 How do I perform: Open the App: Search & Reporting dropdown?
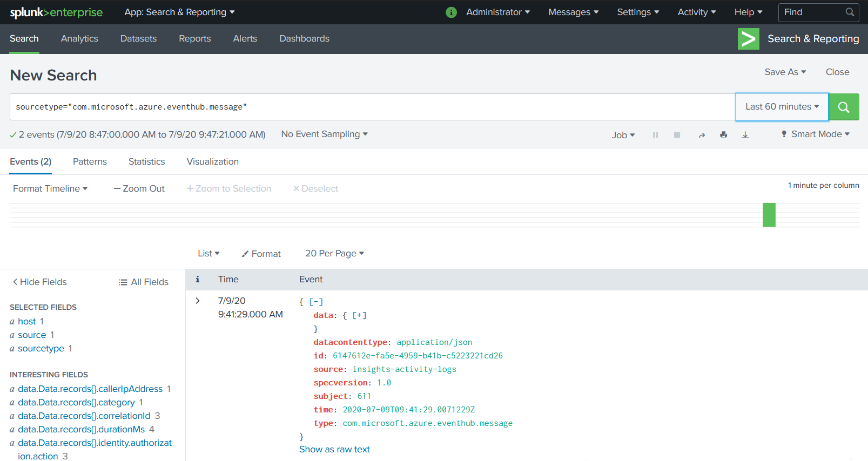(179, 12)
